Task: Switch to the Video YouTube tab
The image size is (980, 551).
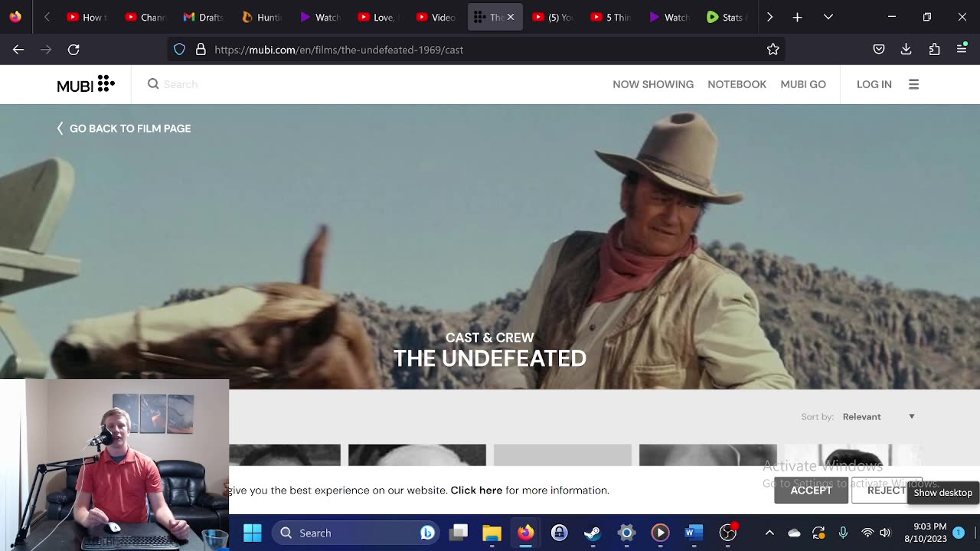Action: [437, 17]
